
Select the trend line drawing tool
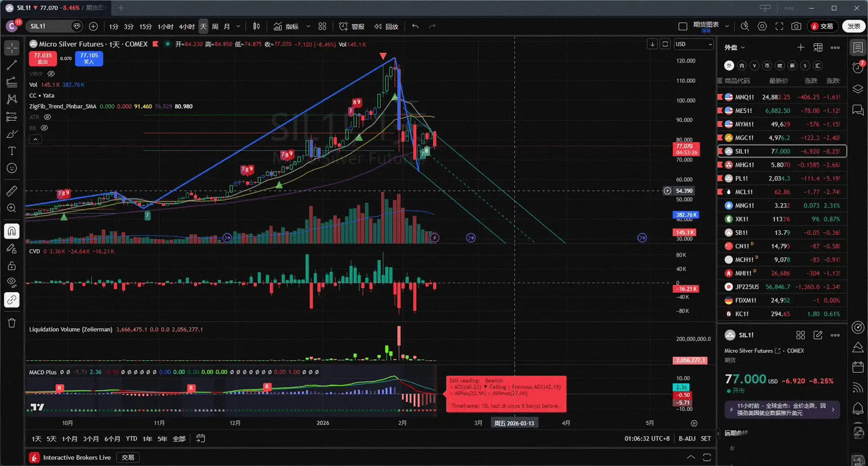[x=12, y=65]
